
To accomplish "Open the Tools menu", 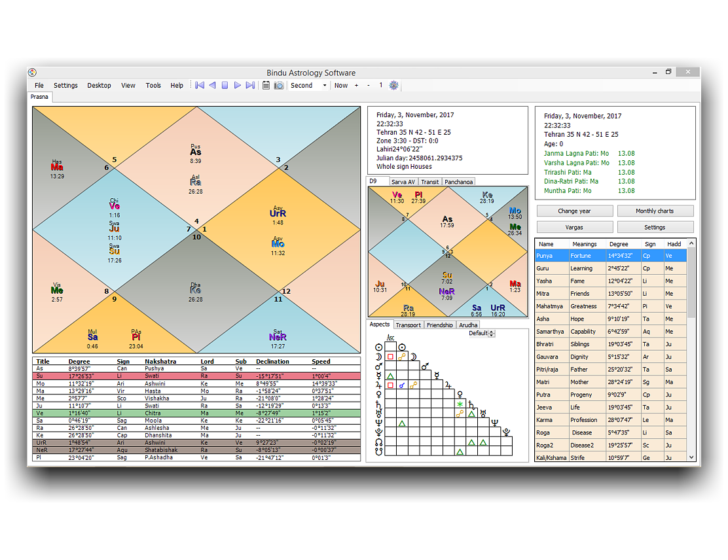I will pyautogui.click(x=153, y=85).
